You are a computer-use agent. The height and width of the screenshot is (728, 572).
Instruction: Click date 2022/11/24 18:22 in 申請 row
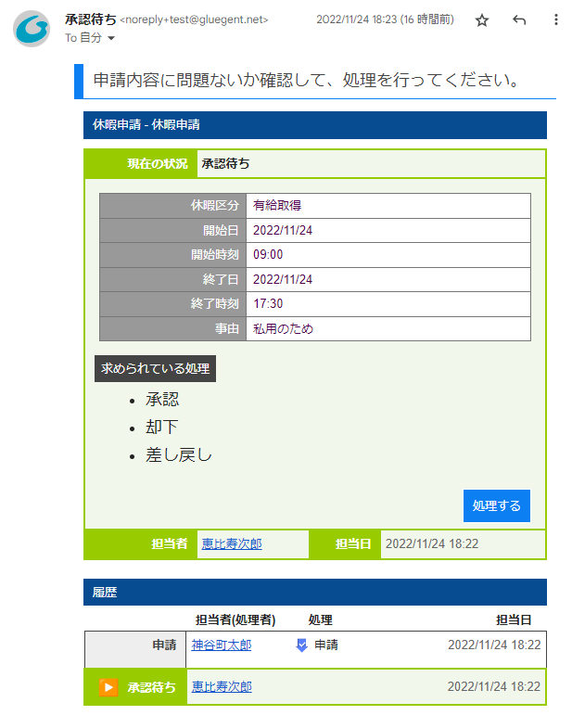click(494, 645)
